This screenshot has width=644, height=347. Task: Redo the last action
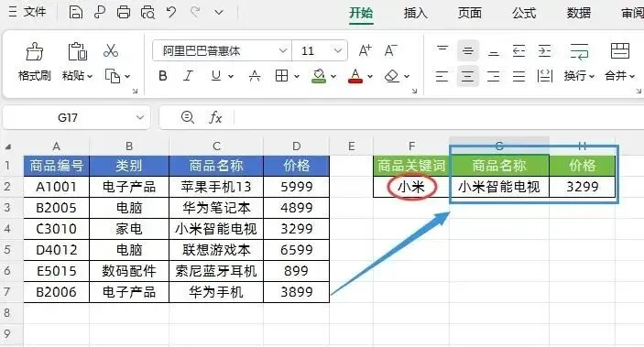(195, 12)
